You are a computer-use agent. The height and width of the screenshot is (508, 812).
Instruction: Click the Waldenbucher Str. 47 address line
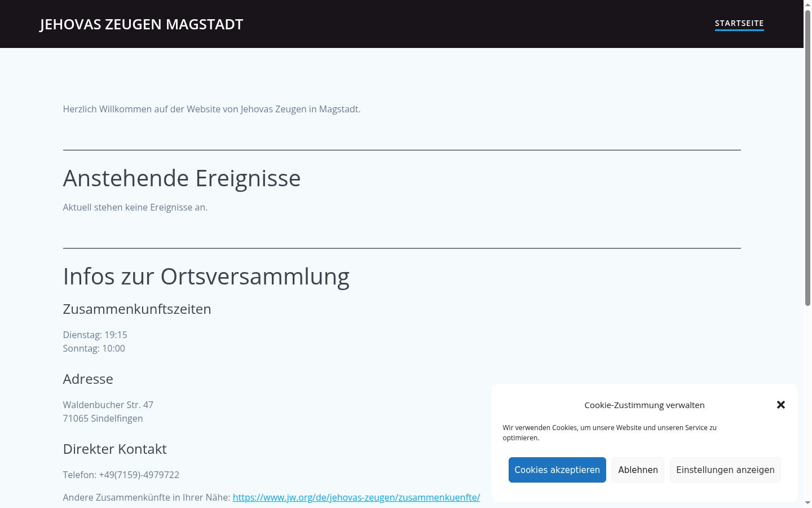[108, 405]
